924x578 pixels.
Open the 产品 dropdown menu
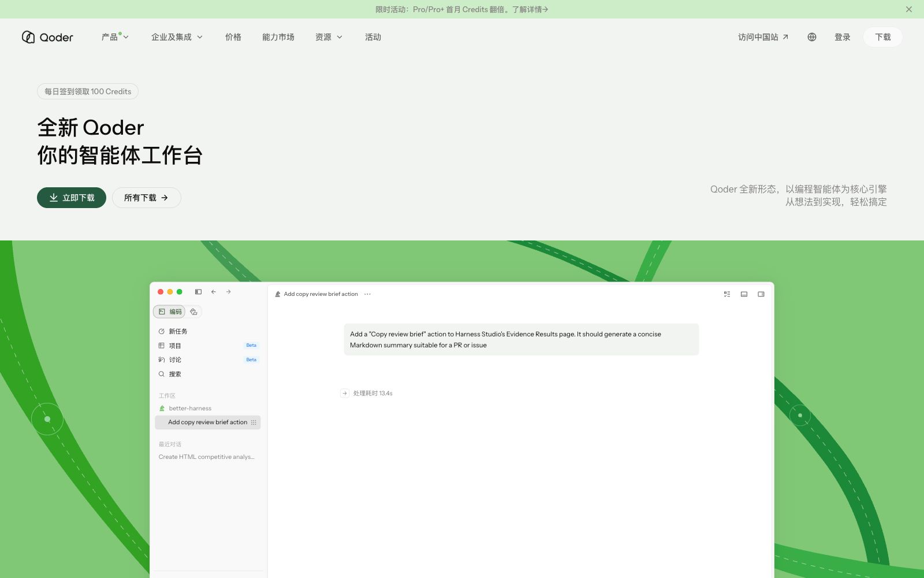115,37
